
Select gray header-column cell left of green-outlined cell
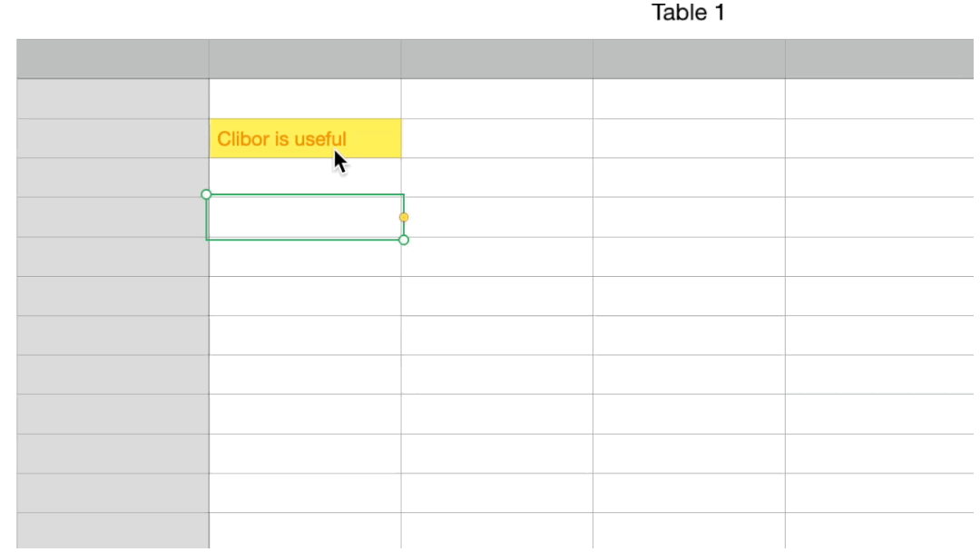click(x=113, y=217)
